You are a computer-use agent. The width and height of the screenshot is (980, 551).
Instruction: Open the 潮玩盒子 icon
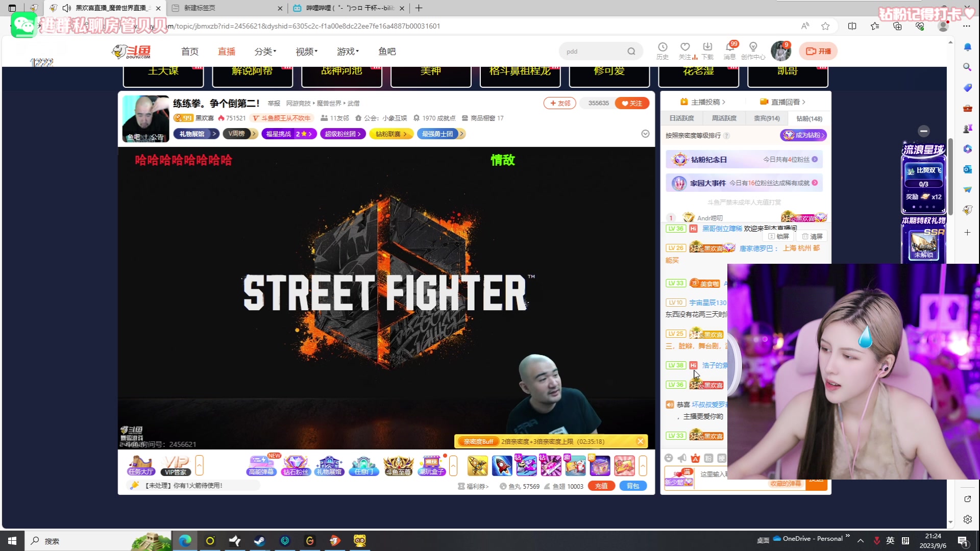pos(432,465)
